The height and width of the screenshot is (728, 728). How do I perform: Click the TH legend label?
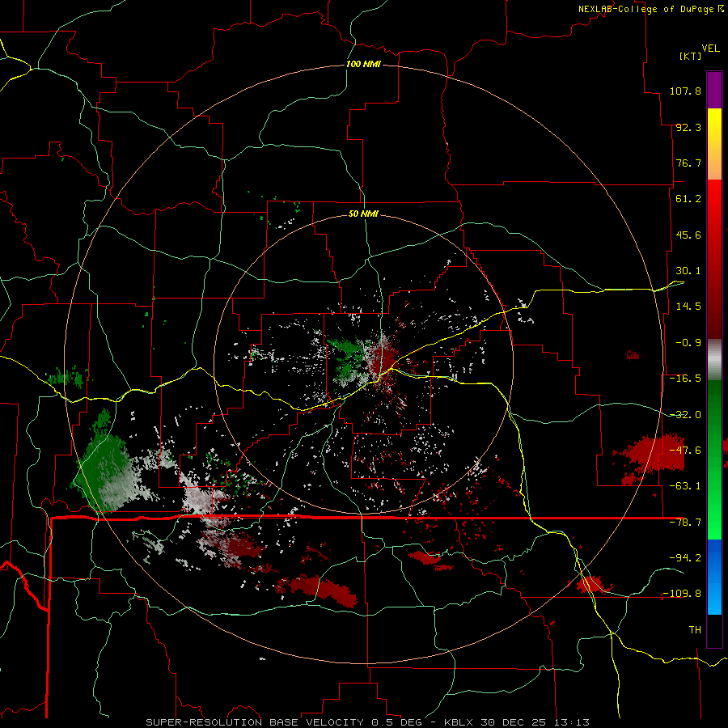pyautogui.click(x=695, y=630)
